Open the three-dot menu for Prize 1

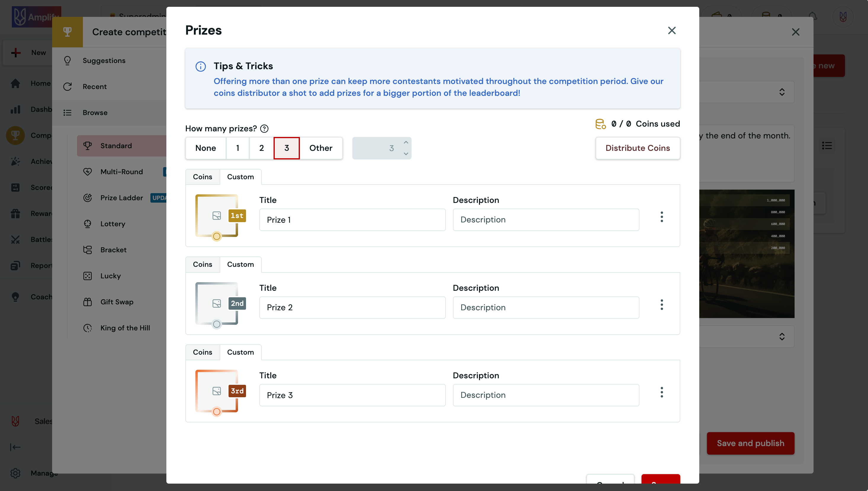click(661, 217)
